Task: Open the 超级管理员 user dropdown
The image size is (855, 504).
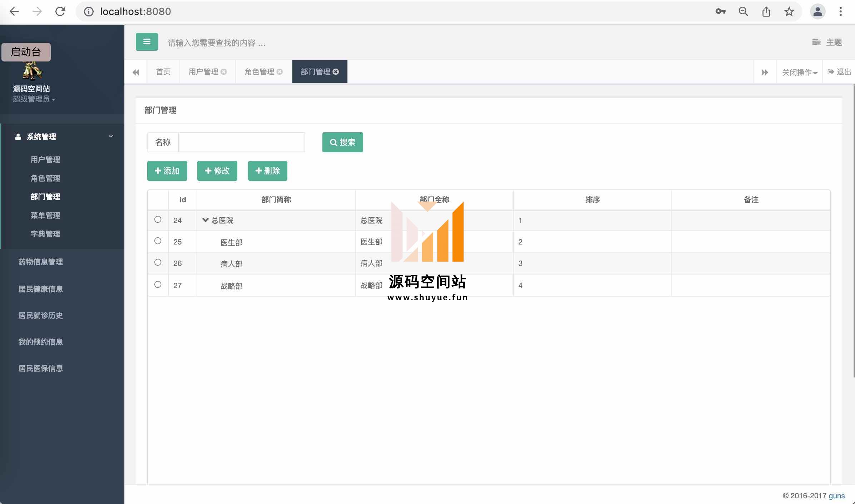Action: click(34, 99)
